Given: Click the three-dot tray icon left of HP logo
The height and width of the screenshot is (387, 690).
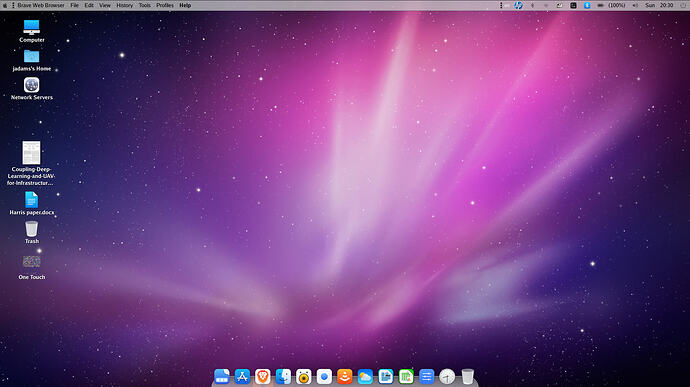Looking at the screenshot, I should 501,5.
